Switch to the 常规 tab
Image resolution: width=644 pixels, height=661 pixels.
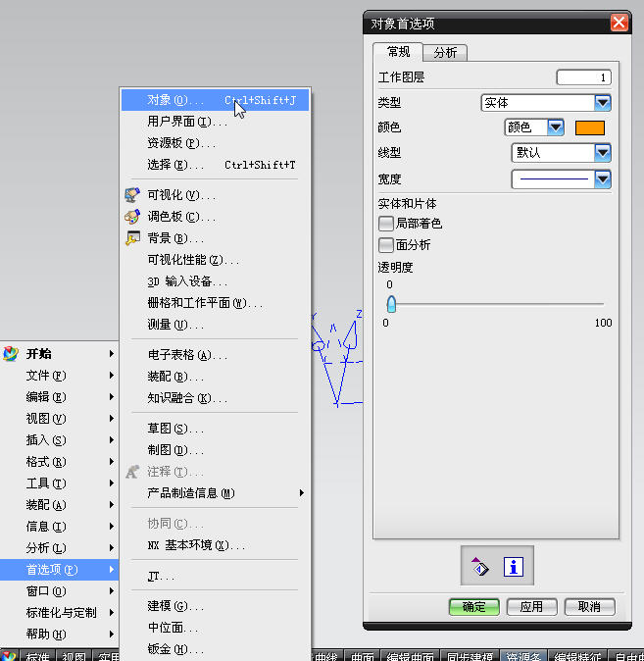[398, 52]
